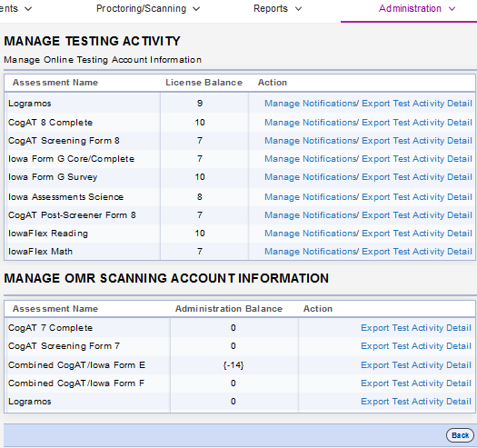Select the IowaFlex Reading assessment name
The image size is (477, 448).
(x=48, y=234)
